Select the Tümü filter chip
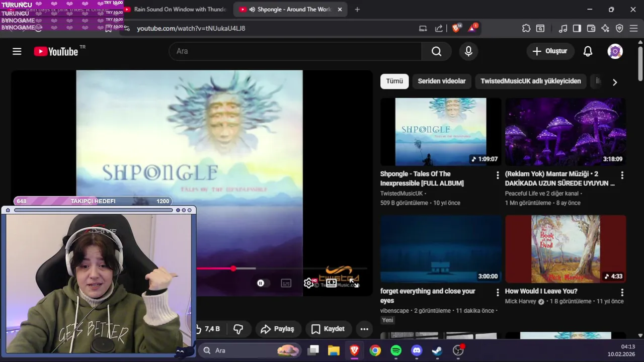644x362 pixels. pyautogui.click(x=394, y=81)
